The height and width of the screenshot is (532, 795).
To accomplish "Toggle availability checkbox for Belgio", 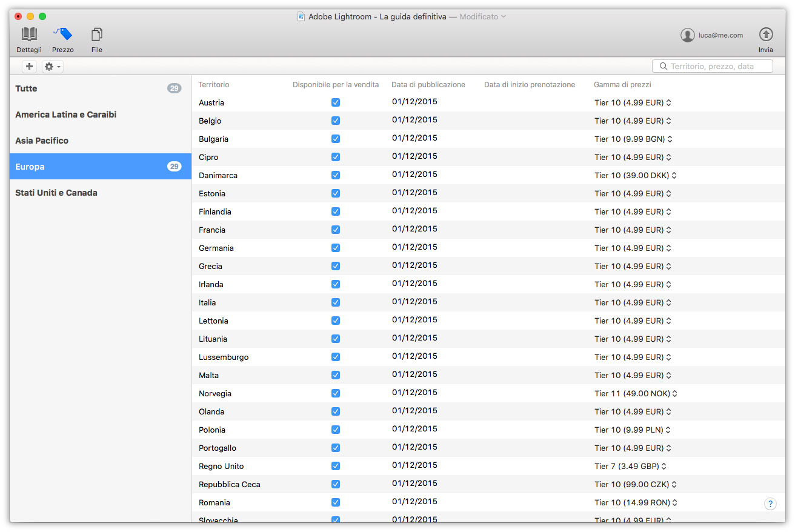I will pyautogui.click(x=336, y=121).
